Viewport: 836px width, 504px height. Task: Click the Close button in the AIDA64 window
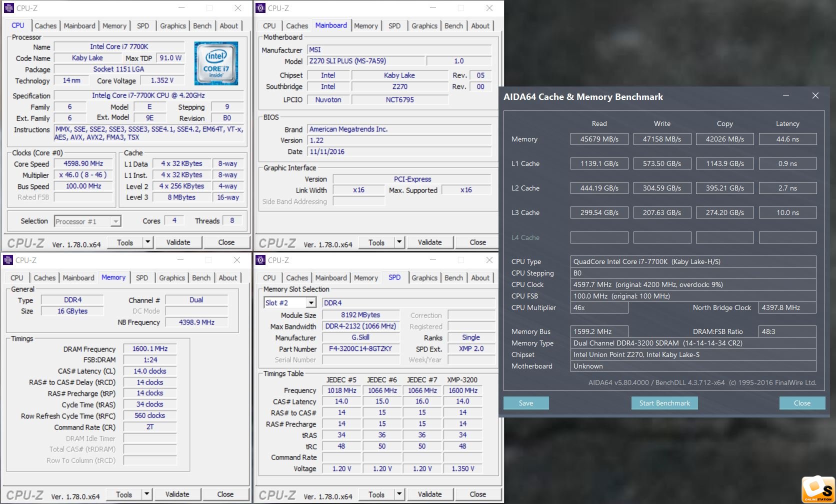802,403
